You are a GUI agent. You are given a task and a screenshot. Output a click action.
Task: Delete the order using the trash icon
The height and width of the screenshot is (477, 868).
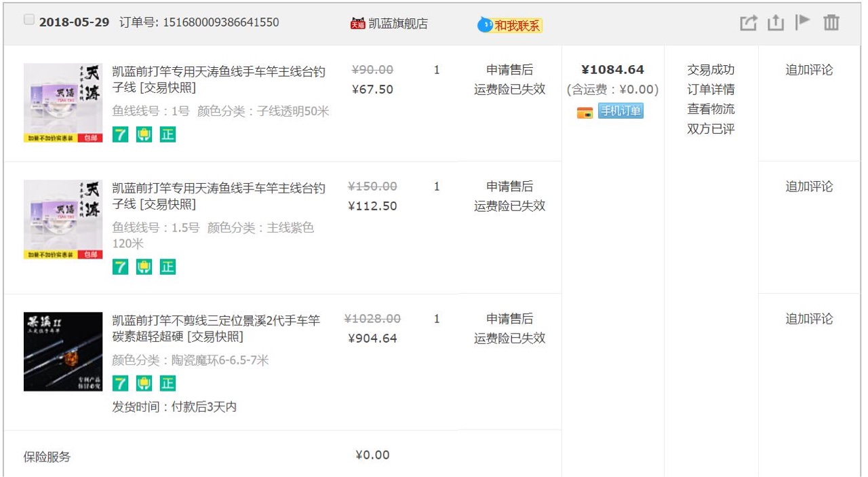tap(831, 22)
